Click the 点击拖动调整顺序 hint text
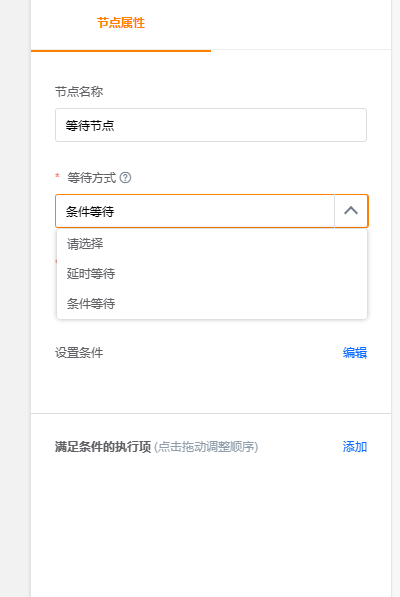The image size is (400, 597). pos(206,446)
